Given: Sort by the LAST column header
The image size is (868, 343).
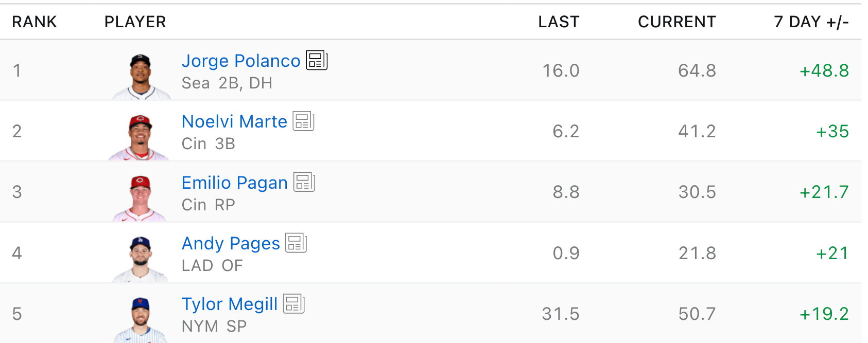Looking at the screenshot, I should pyautogui.click(x=559, y=22).
